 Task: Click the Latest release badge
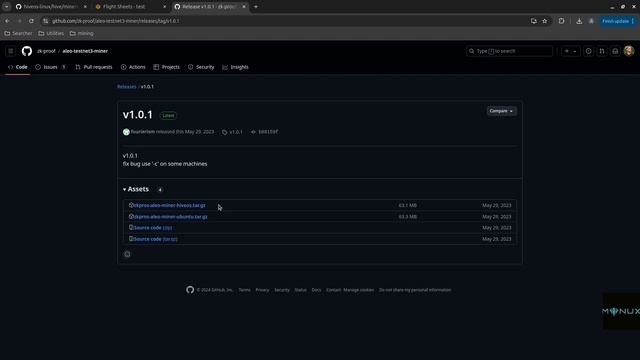168,116
